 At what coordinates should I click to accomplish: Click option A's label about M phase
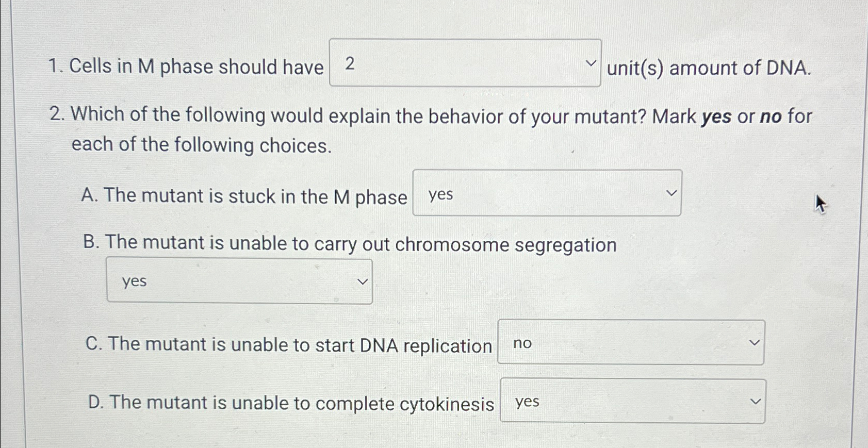click(x=244, y=196)
